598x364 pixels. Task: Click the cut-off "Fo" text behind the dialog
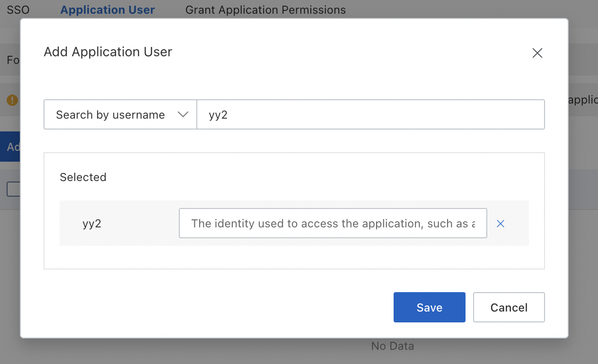13,61
